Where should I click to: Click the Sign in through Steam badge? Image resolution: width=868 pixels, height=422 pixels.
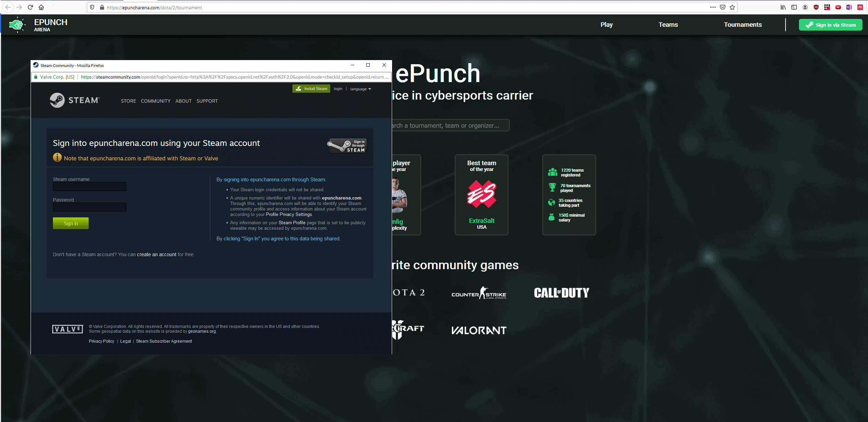click(347, 146)
